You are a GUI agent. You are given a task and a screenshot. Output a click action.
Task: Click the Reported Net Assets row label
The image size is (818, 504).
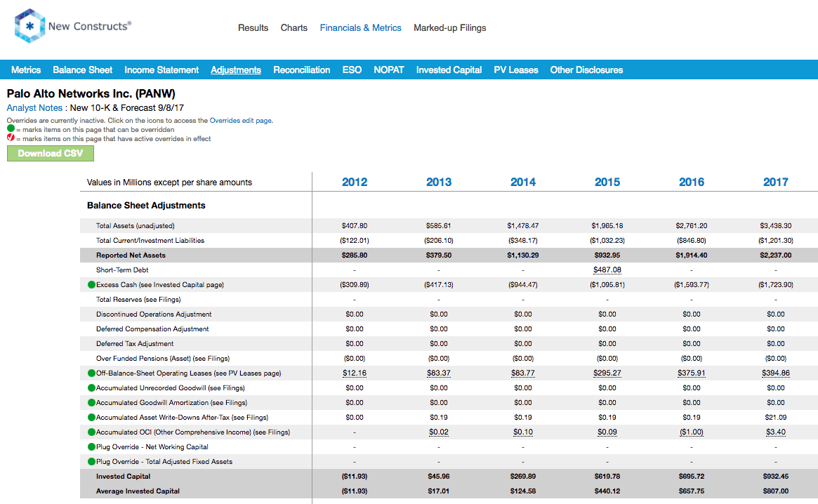click(x=131, y=255)
